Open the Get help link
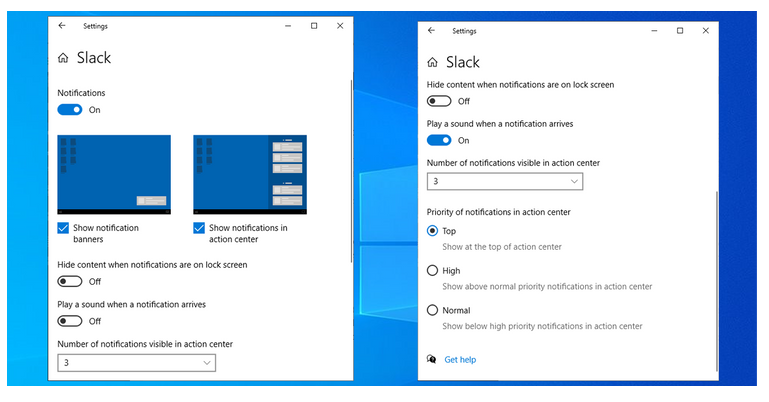Viewport: 769px width, 402px height. click(x=460, y=359)
